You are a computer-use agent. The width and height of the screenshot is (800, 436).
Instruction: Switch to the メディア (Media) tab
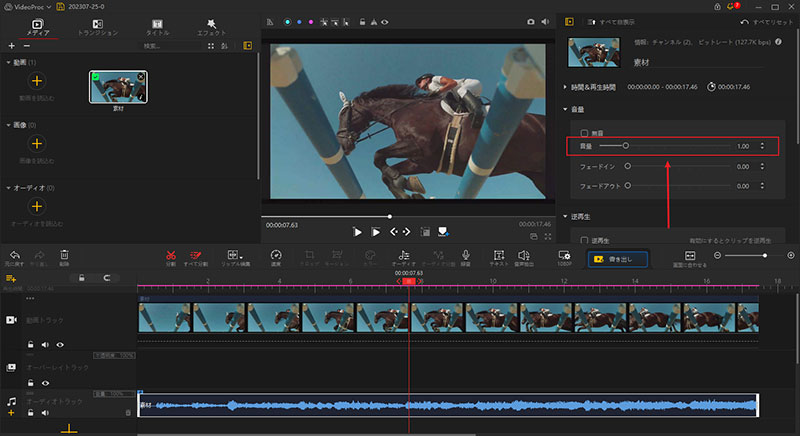38,28
